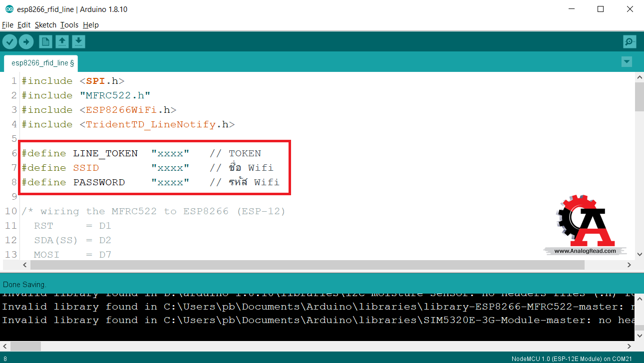Click the Verify checkmark button

(x=10, y=41)
